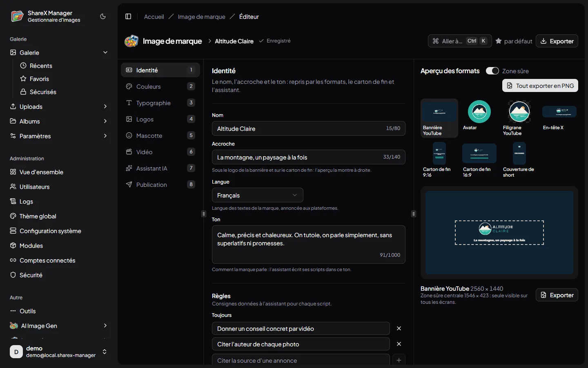588x368 pixels.
Task: Go to Accueil breadcrumb
Action: (x=154, y=17)
